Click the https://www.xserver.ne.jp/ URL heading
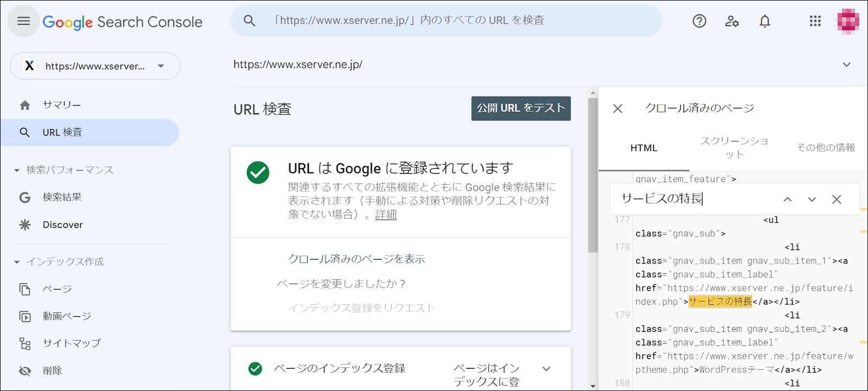Screen dimensions: 868x391 click(298, 65)
